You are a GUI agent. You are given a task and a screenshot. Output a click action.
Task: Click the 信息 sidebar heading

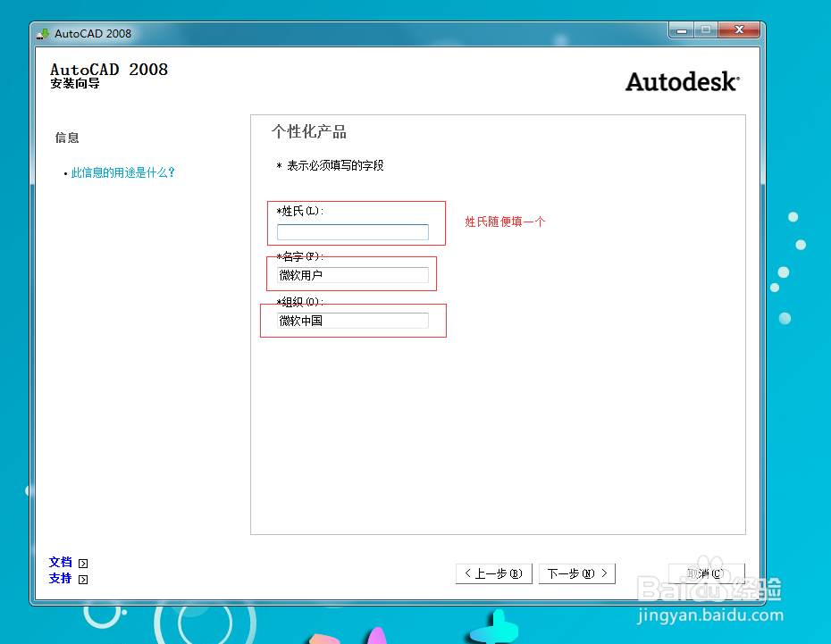[x=67, y=138]
